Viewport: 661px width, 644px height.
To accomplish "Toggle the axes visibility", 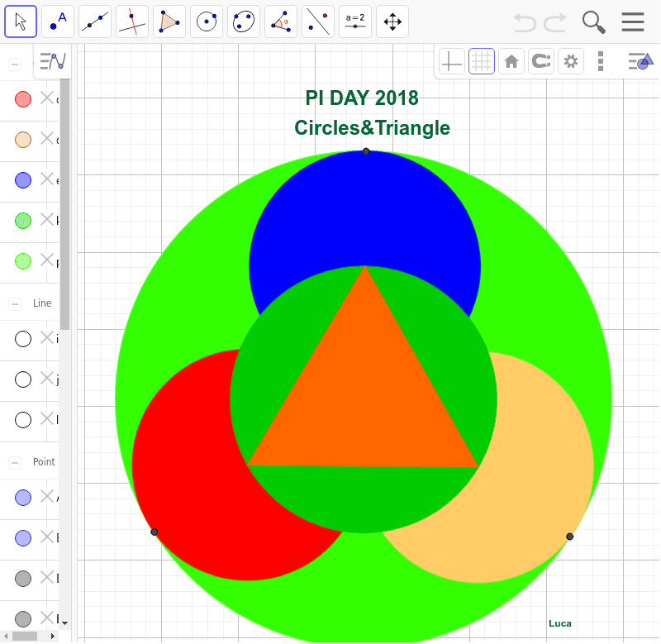I will 450,60.
